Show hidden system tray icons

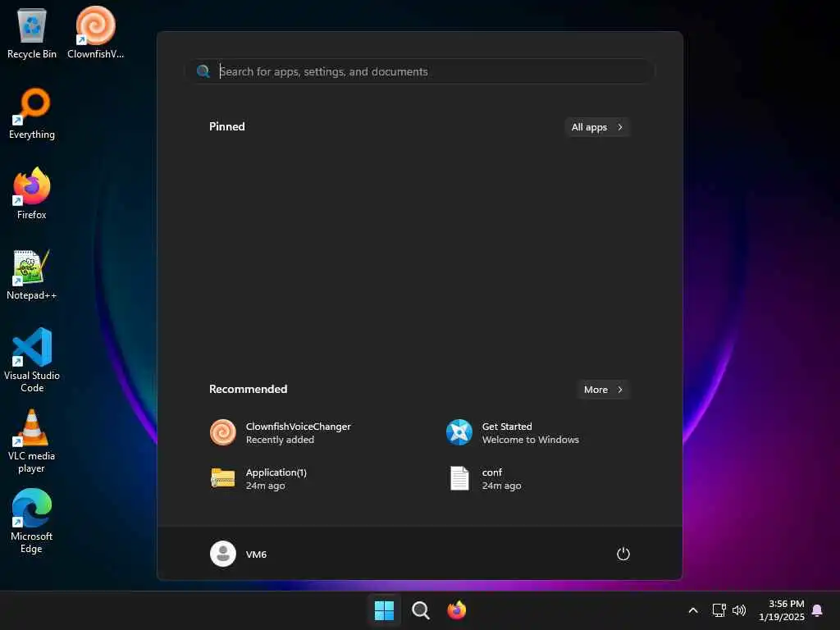(x=692, y=610)
